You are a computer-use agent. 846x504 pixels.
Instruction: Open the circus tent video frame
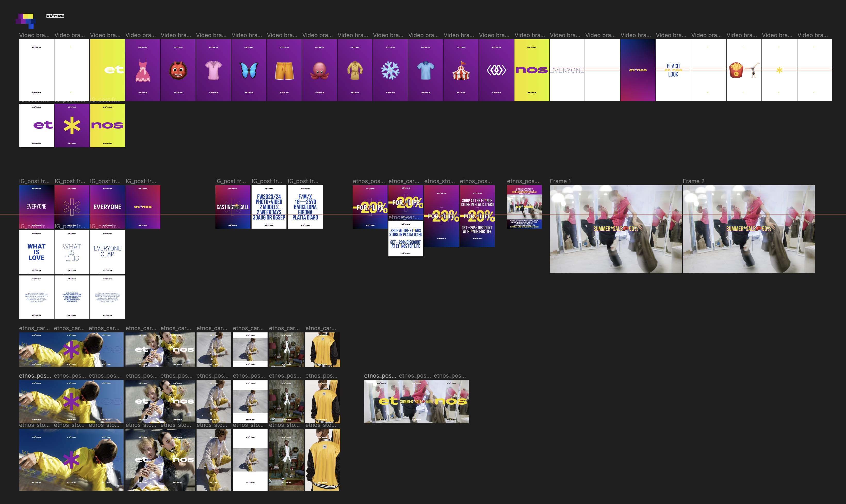pos(461,70)
